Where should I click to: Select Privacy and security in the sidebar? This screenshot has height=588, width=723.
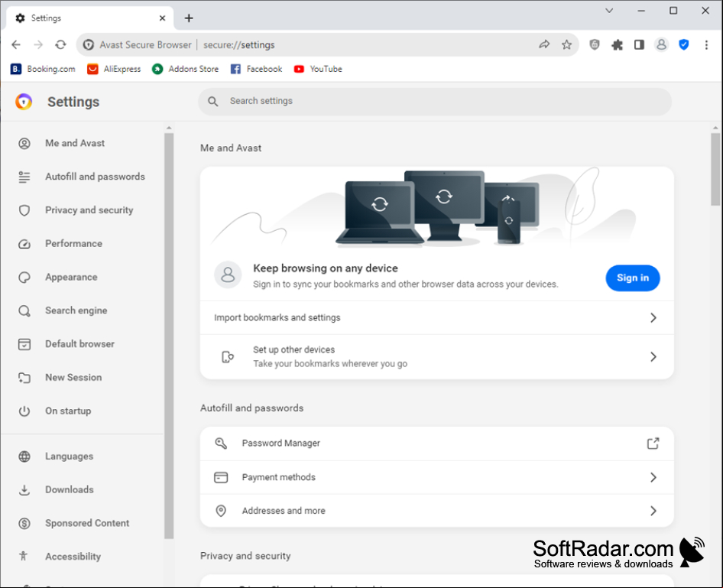[x=89, y=210]
